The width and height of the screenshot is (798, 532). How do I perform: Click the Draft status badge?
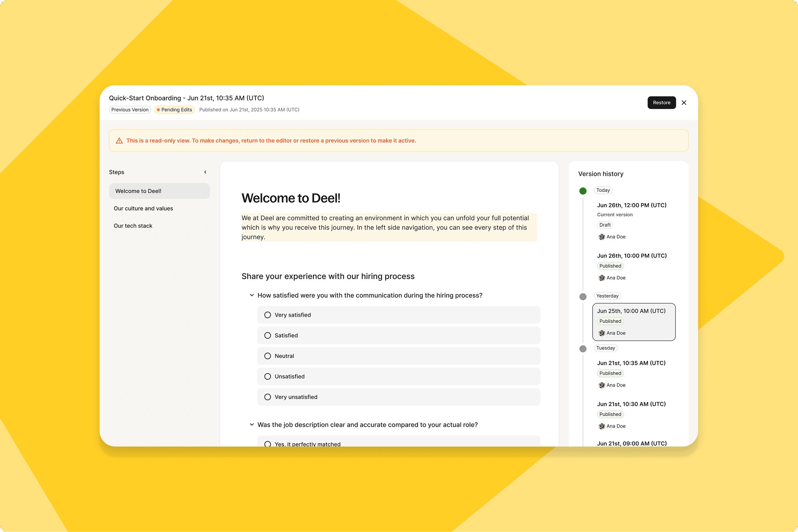605,225
